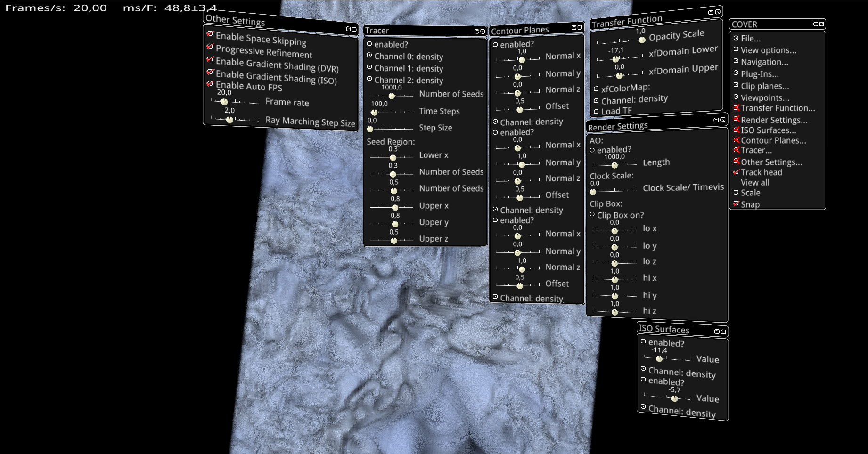The width and height of the screenshot is (868, 454).
Task: Open the Viewpoints... submenu
Action: [x=765, y=97]
